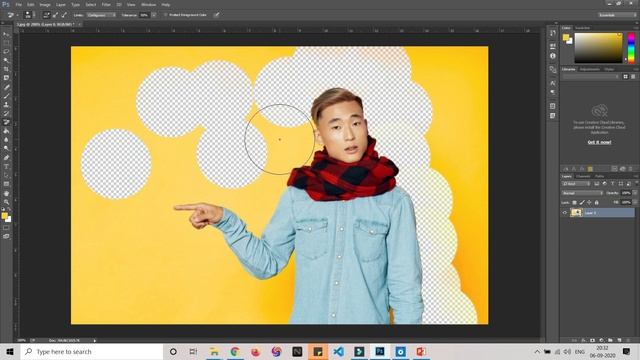Select the Move tool
This screenshot has width=640, height=360.
pyautogui.click(x=6, y=34)
